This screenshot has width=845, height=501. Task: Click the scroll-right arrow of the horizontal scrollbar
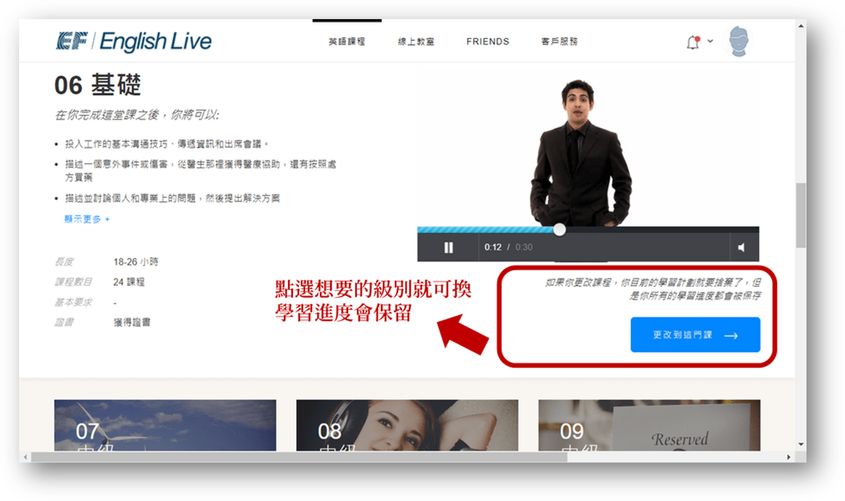pyautogui.click(x=787, y=457)
